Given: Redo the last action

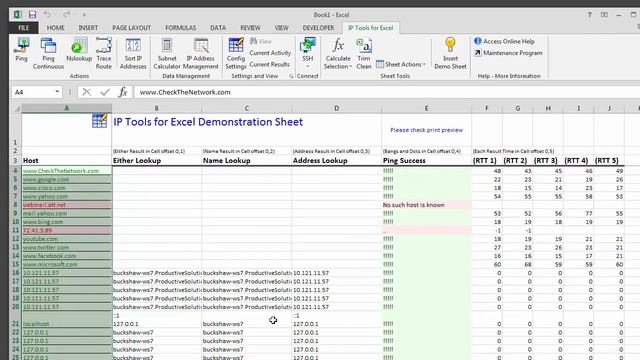Looking at the screenshot, I should pos(66,15).
